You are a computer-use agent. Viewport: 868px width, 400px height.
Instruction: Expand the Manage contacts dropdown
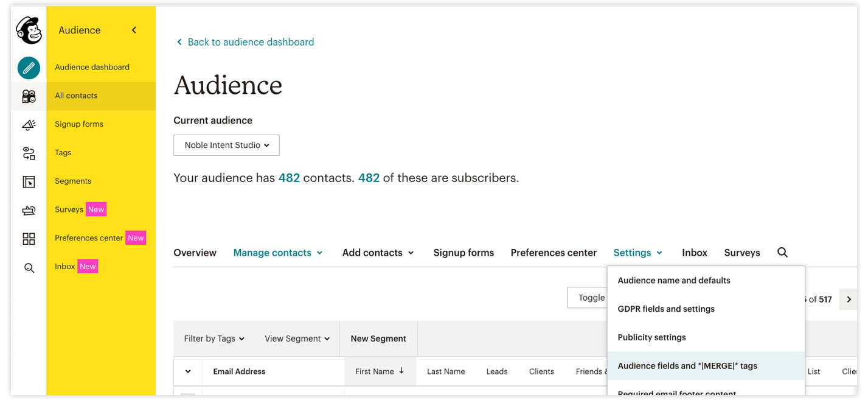[278, 253]
